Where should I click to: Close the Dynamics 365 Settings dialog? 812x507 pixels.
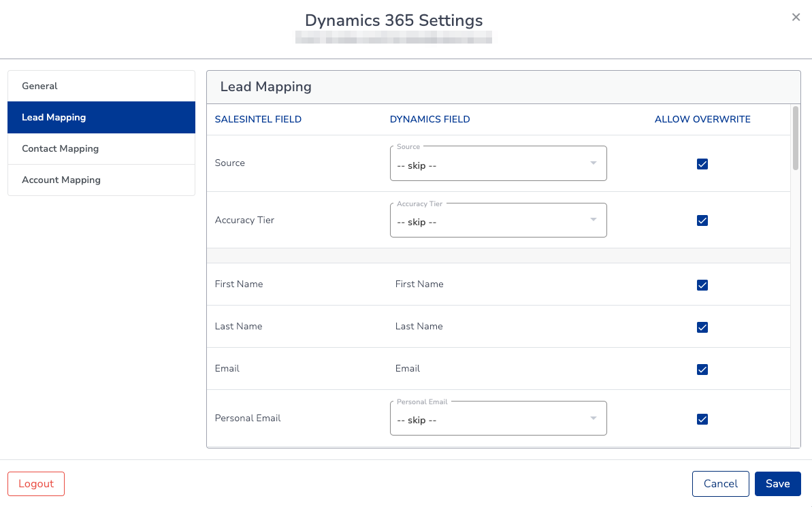click(796, 18)
